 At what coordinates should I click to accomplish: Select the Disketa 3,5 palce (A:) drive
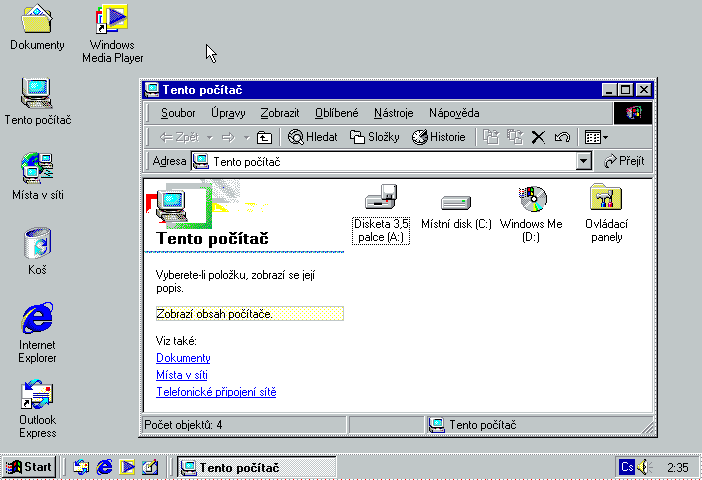pyautogui.click(x=381, y=214)
